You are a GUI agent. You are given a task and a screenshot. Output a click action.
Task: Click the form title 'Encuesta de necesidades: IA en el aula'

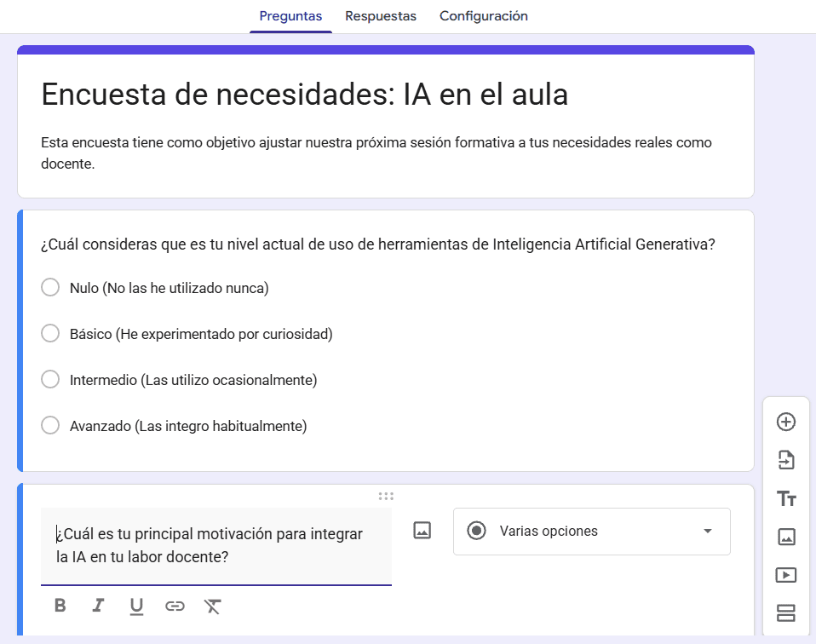point(304,95)
